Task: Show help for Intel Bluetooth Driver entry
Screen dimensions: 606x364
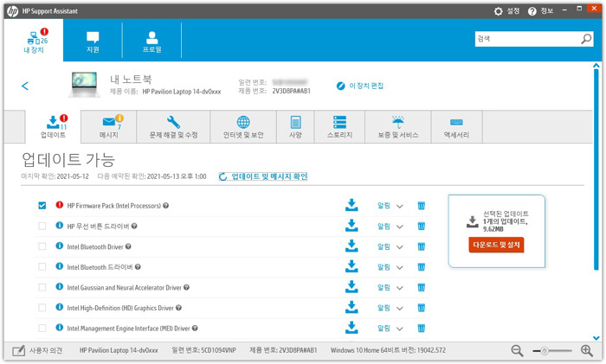Action: (x=128, y=246)
